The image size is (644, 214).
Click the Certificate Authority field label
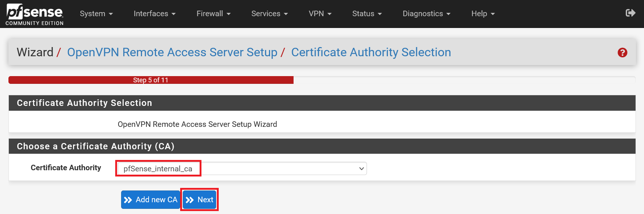click(66, 168)
